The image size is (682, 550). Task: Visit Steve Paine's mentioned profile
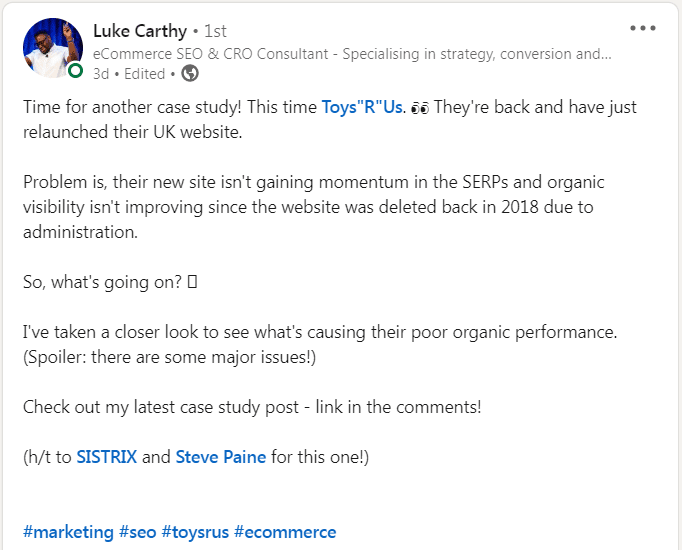[x=221, y=457]
